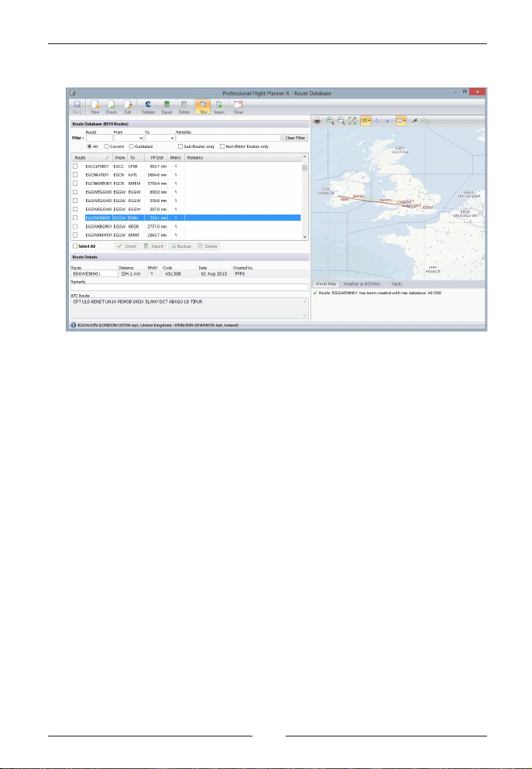The height and width of the screenshot is (769, 532).
Task: Click the Remarks filter field
Action: pyautogui.click(x=228, y=139)
